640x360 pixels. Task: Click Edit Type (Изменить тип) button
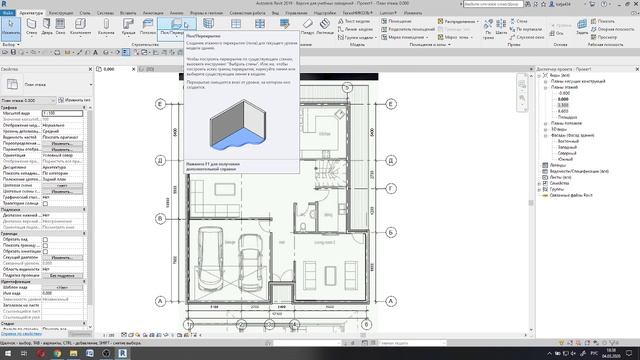[x=74, y=100]
